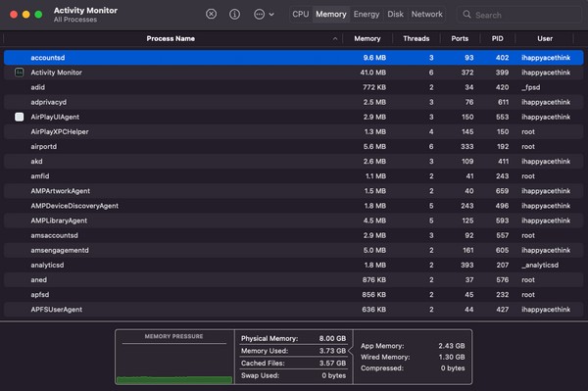Click PID 402 cell of accountsd
Viewport: 588px width, 391px height.
pos(502,58)
